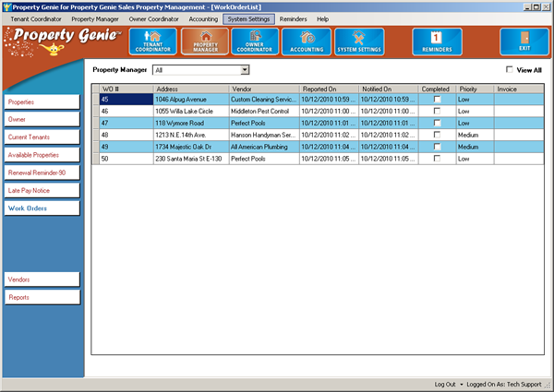Select address 1213 N.E. 14th Ave.
Screen dimensions: 554x392
point(191,135)
